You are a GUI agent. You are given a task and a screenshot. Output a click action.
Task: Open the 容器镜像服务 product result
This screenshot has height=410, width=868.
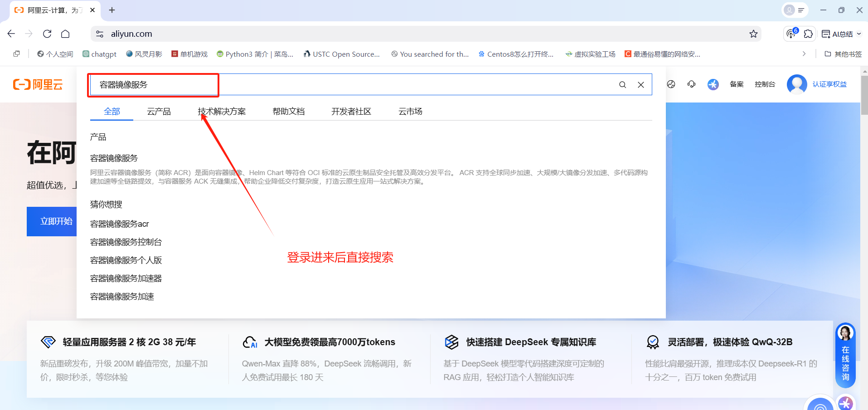pos(114,158)
